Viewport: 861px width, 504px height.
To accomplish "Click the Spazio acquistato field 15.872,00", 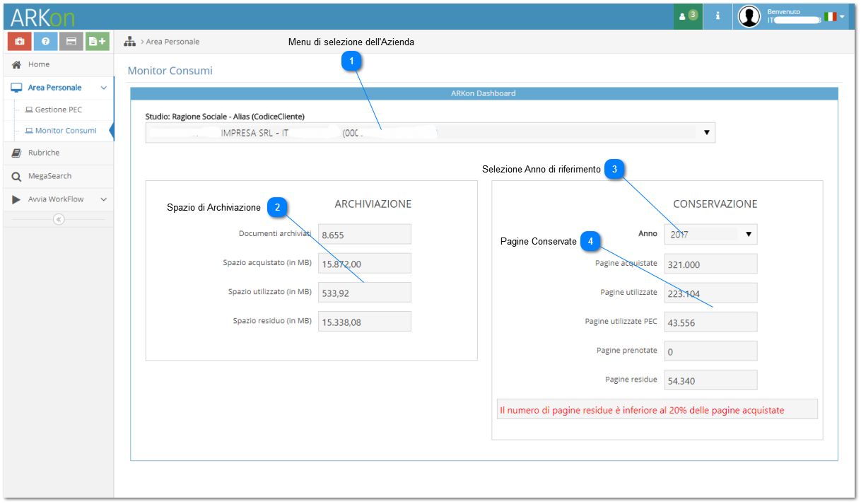I will (364, 264).
